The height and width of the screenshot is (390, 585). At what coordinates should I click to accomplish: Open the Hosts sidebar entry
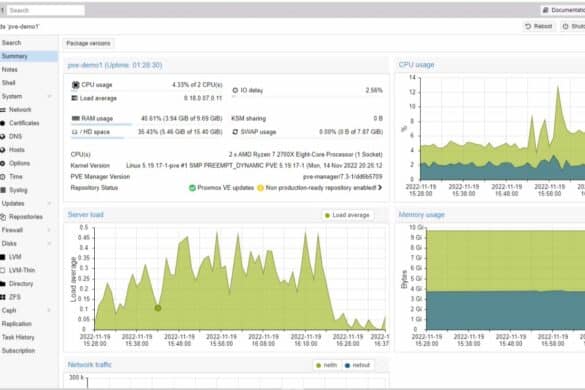[17, 150]
